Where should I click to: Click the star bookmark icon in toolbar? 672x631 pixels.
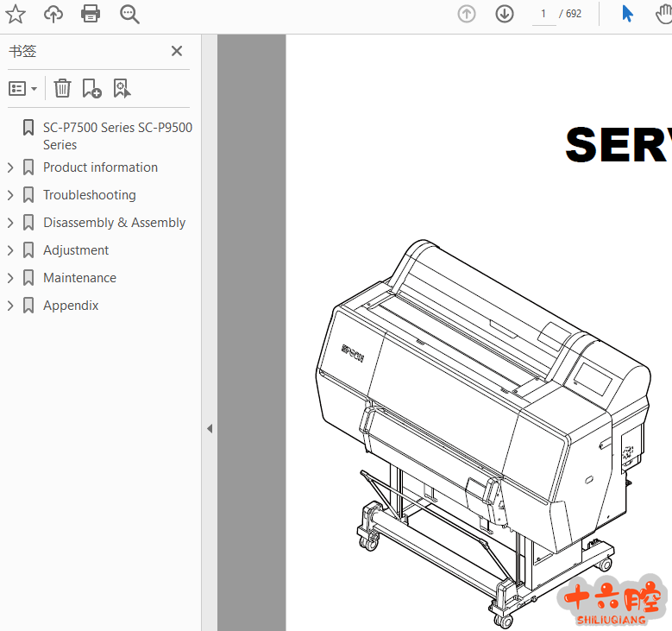pyautogui.click(x=16, y=14)
